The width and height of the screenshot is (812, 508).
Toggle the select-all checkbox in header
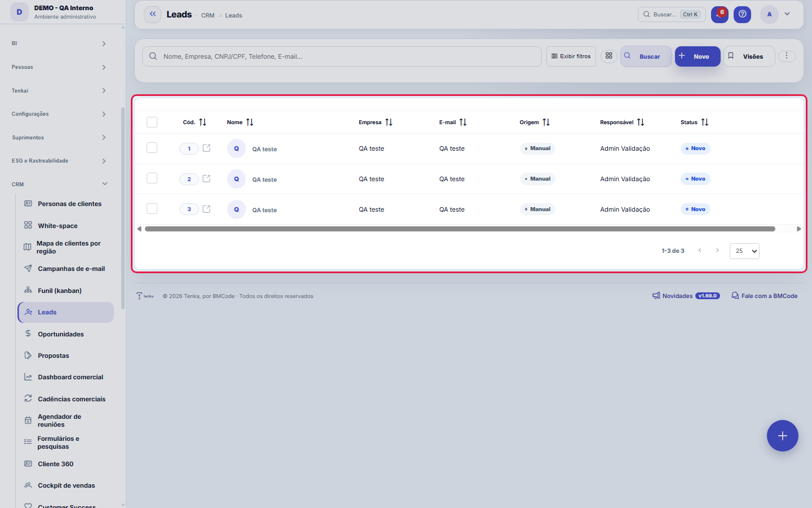click(152, 122)
